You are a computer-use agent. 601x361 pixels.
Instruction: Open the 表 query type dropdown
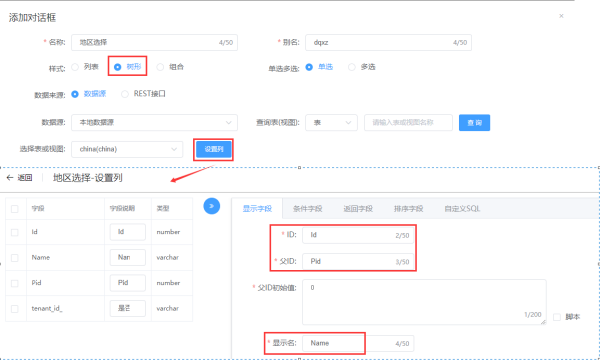click(331, 123)
